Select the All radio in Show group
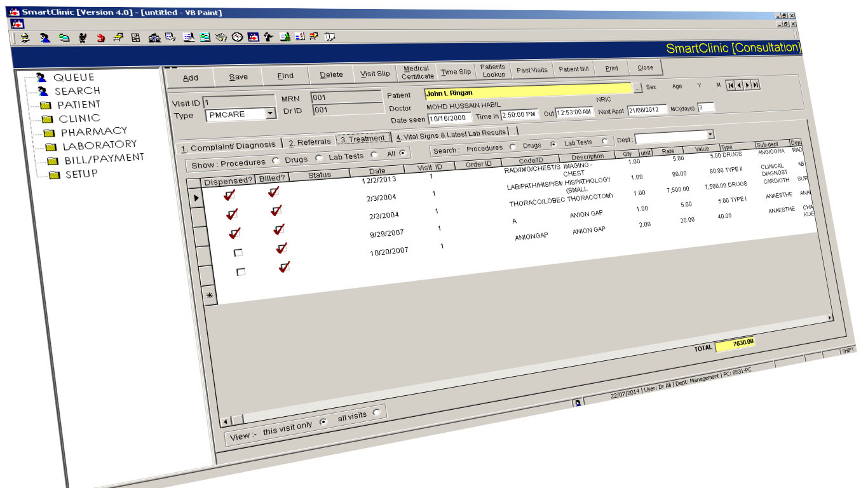 pyautogui.click(x=402, y=153)
